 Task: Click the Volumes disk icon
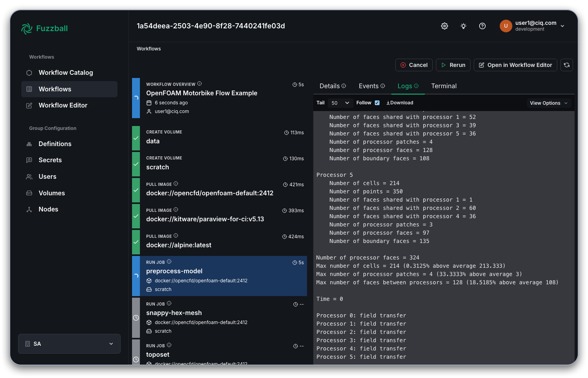click(29, 193)
